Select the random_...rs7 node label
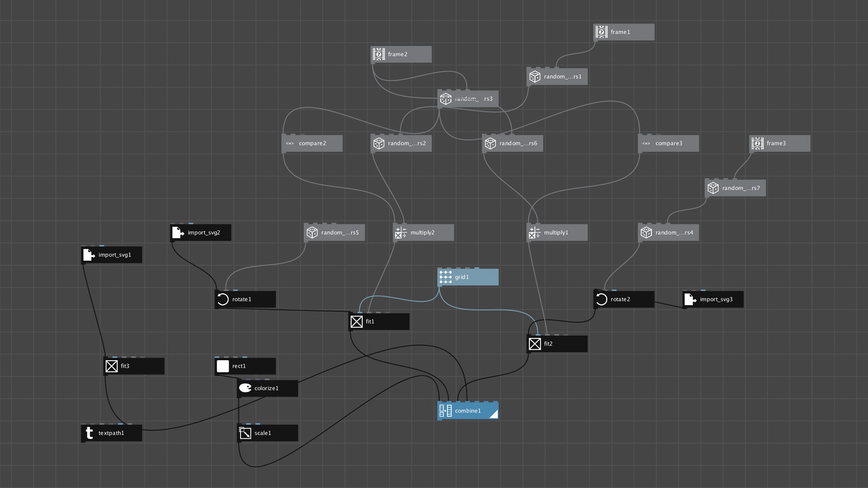This screenshot has height=488, width=868. pyautogui.click(x=741, y=188)
